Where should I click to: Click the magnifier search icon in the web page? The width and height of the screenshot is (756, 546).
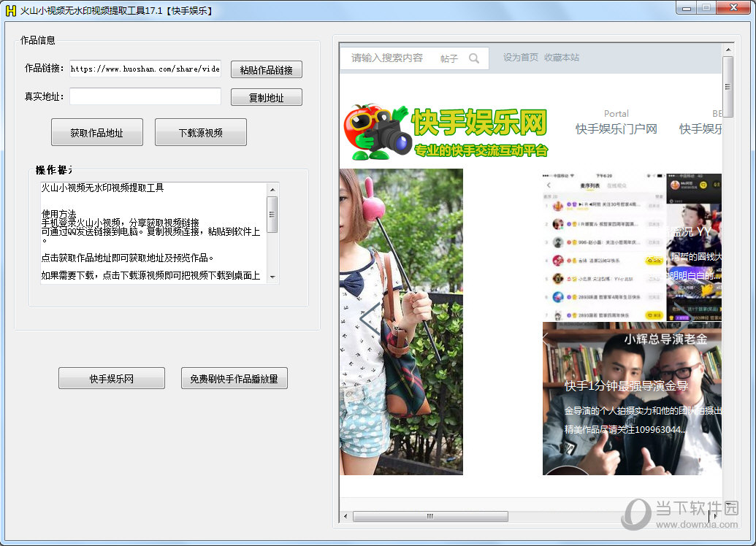pyautogui.click(x=474, y=58)
